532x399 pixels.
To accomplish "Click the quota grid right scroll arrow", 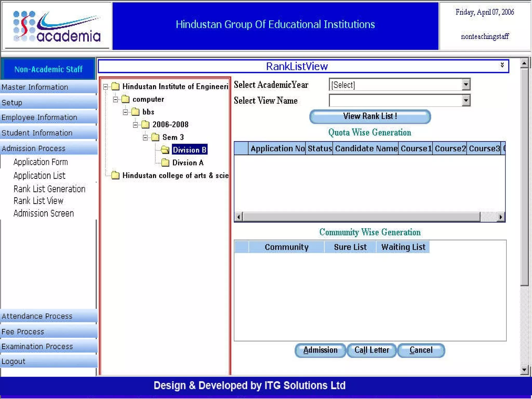I will click(501, 217).
